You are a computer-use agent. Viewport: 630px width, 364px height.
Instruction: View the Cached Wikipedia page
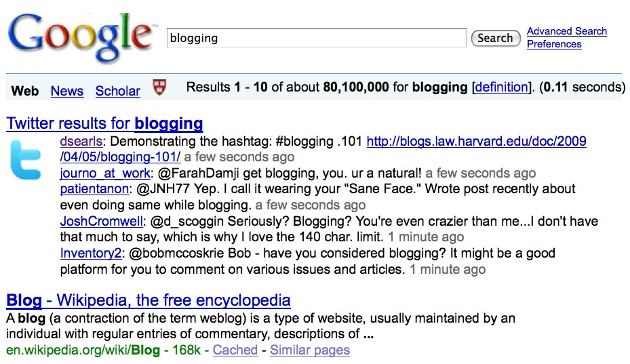[x=235, y=350]
